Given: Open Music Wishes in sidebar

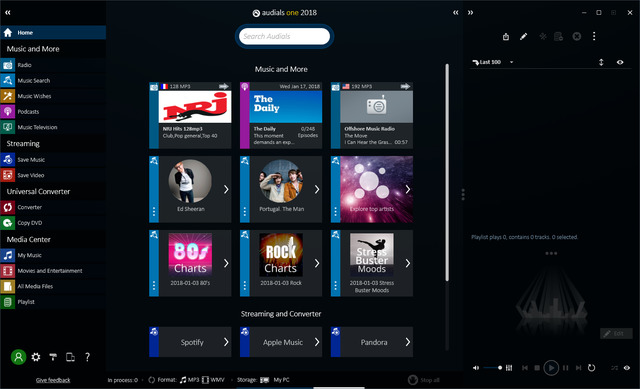Looking at the screenshot, I should (53, 96).
